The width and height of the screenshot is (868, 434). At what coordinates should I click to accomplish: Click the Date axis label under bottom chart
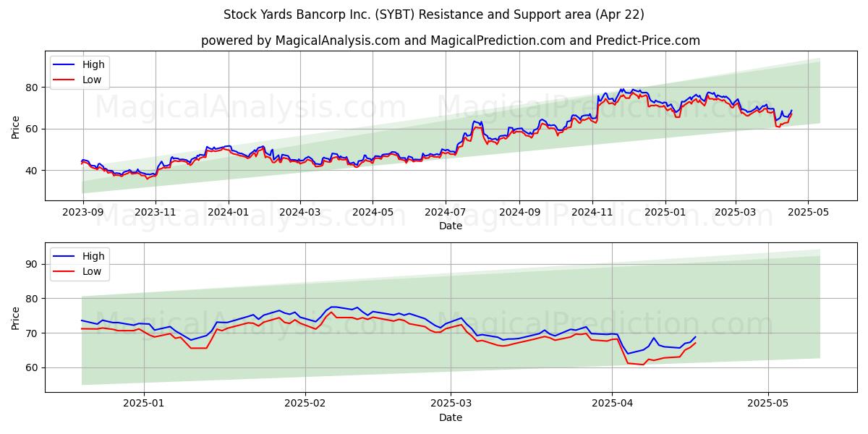(451, 417)
